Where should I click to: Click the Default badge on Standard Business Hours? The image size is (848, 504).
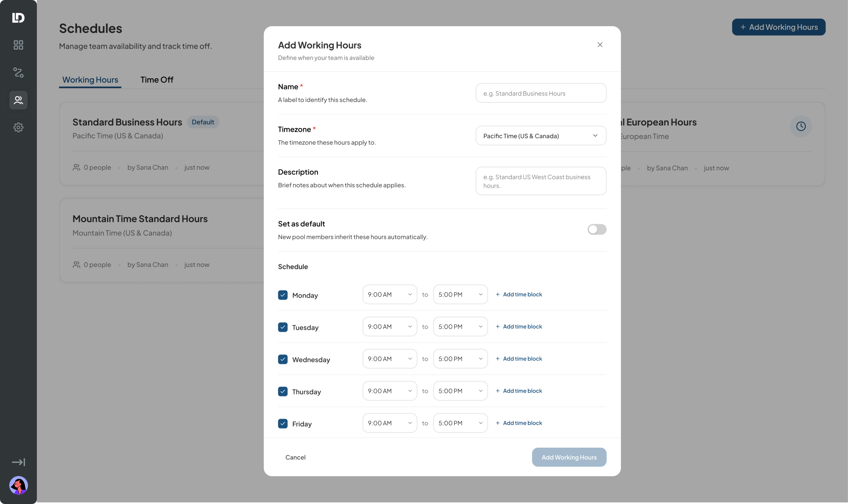pyautogui.click(x=203, y=122)
